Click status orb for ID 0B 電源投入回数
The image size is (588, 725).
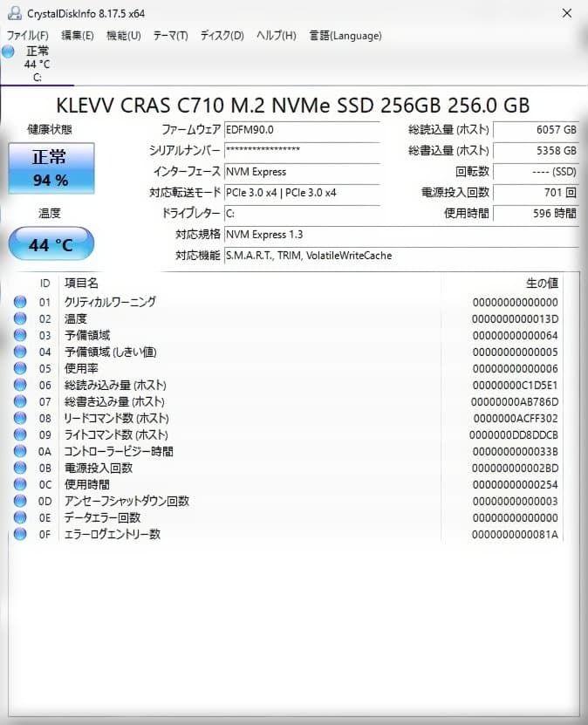(x=20, y=468)
